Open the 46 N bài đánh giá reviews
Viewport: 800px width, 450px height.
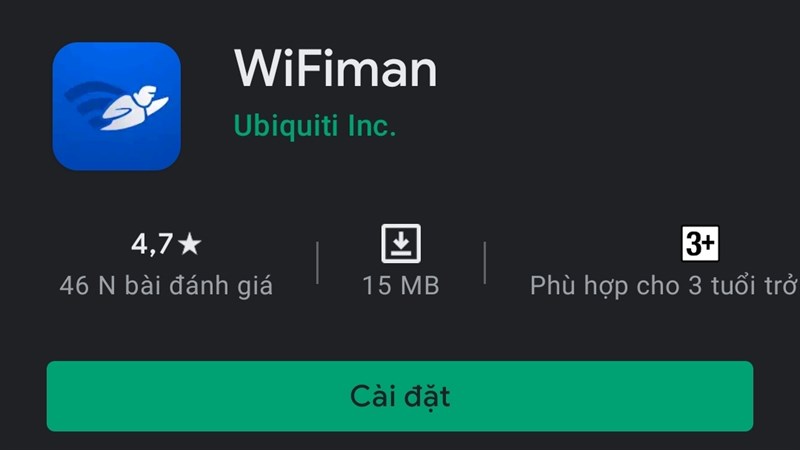[x=166, y=286]
